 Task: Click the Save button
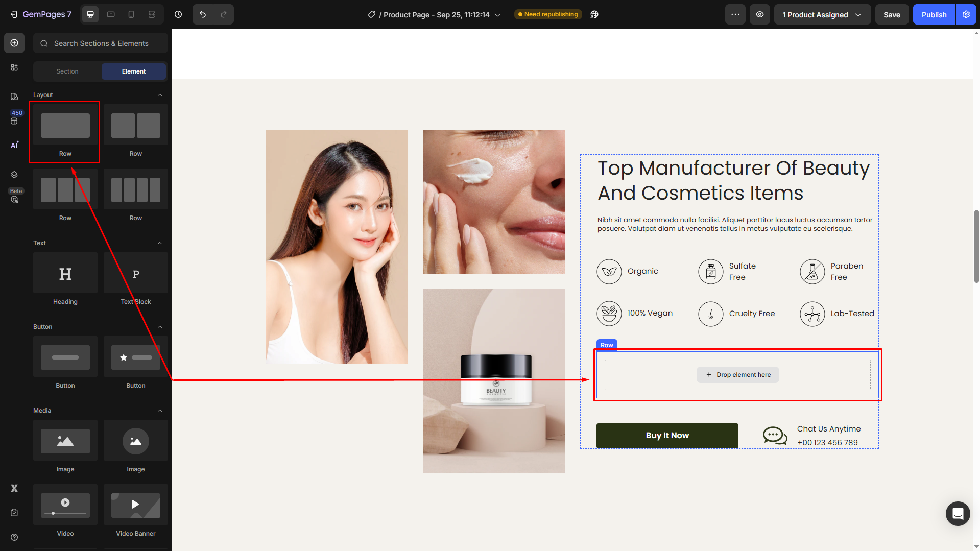coord(892,14)
